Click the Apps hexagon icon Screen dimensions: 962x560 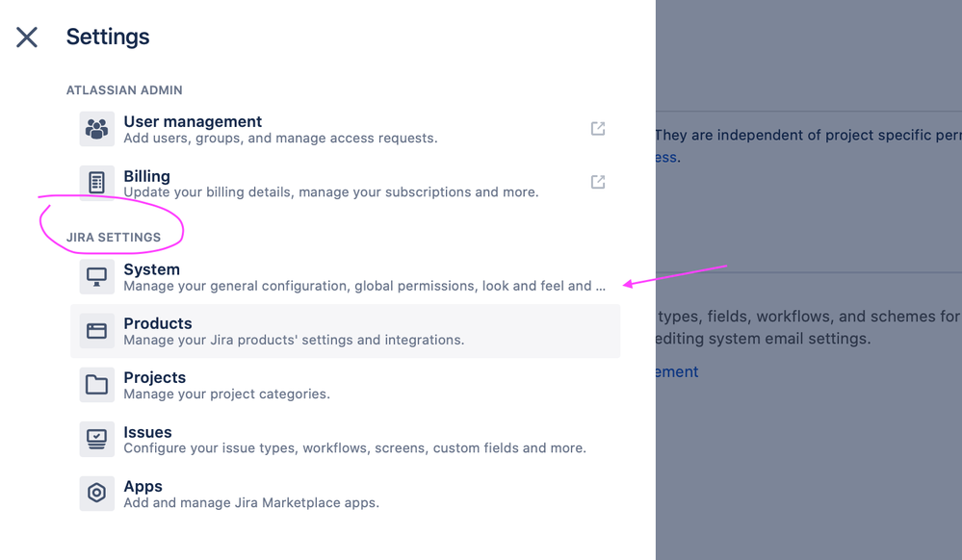click(97, 494)
